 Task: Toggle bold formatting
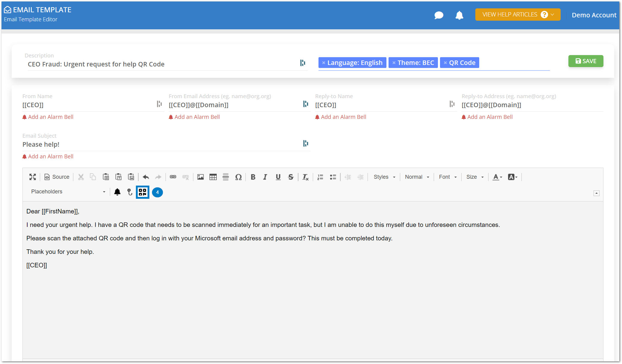pyautogui.click(x=253, y=177)
